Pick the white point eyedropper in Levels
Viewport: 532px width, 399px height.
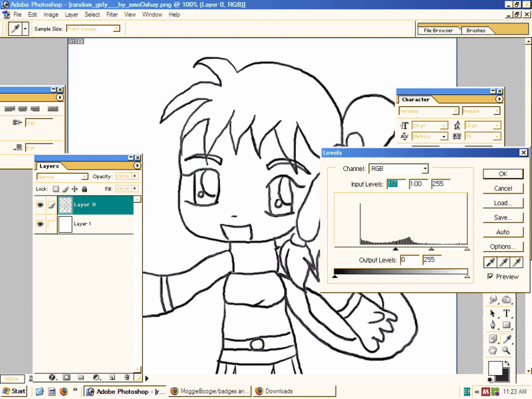[517, 262]
